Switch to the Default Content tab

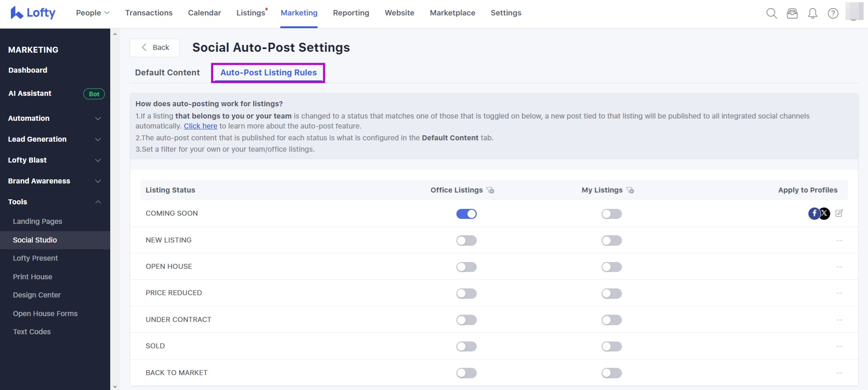click(x=167, y=73)
